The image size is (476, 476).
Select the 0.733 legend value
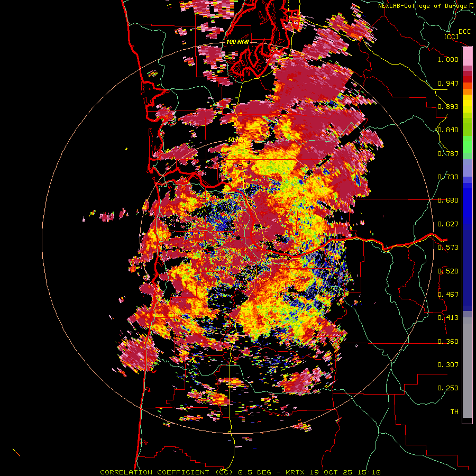tap(448, 177)
